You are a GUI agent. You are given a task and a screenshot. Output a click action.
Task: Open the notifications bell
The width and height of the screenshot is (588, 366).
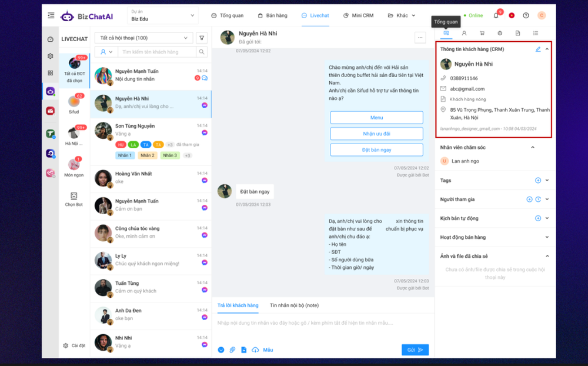coord(496,16)
